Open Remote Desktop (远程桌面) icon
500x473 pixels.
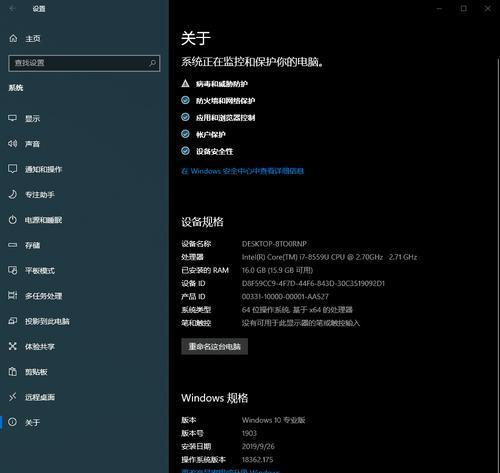[13, 397]
